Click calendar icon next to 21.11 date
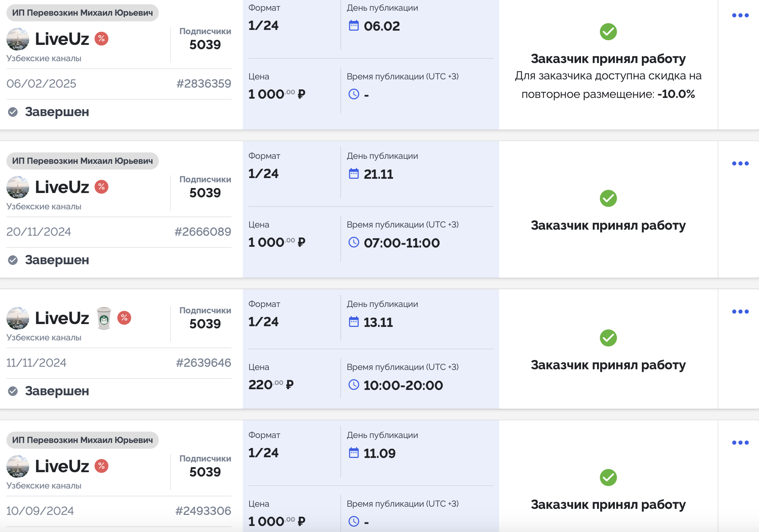The image size is (759, 532). [354, 174]
